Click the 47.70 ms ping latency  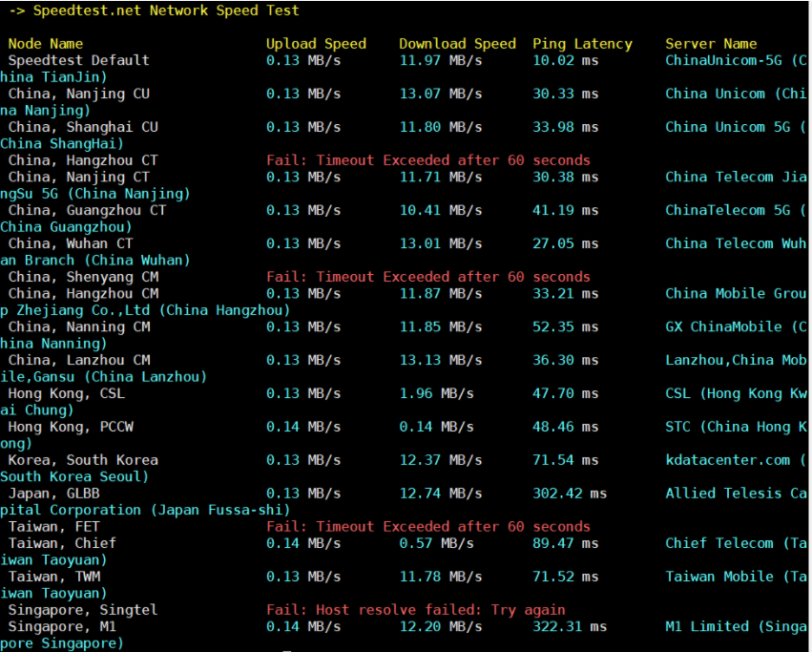tap(566, 393)
